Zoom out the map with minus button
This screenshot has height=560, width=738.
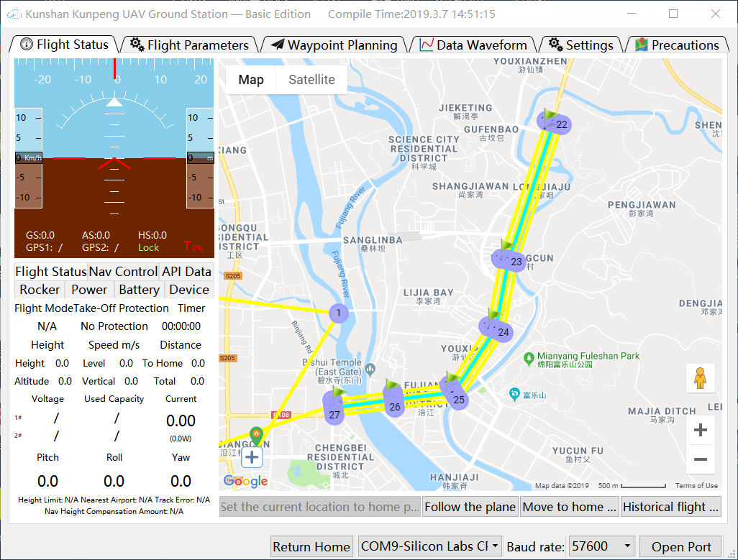click(x=700, y=459)
